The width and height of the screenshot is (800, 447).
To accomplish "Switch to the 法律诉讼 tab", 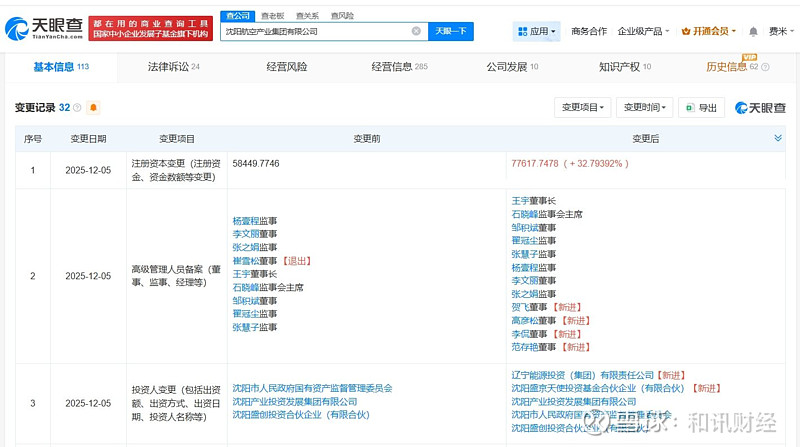I will [173, 67].
